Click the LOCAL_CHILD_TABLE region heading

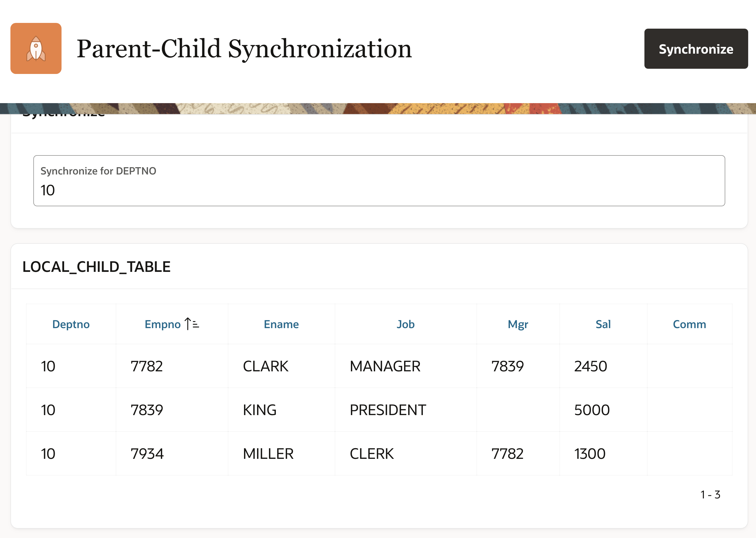tap(96, 267)
